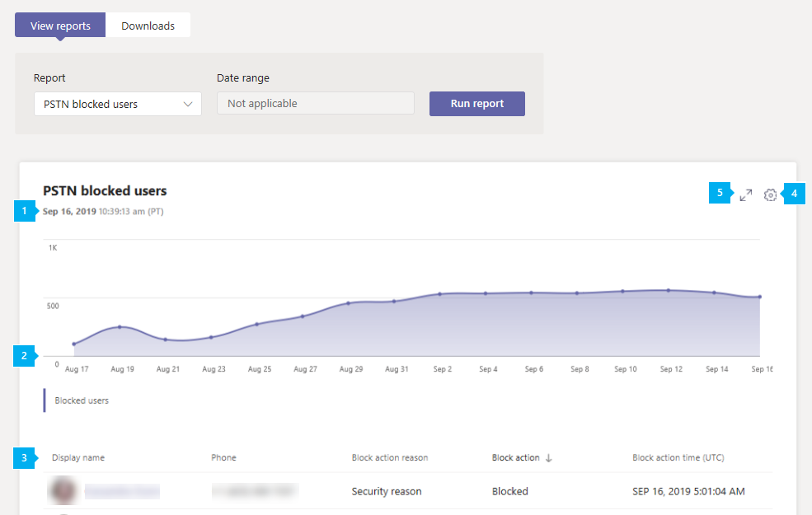Click the Sep 16, 2019 report timestamp
This screenshot has width=812, height=515.
click(103, 211)
